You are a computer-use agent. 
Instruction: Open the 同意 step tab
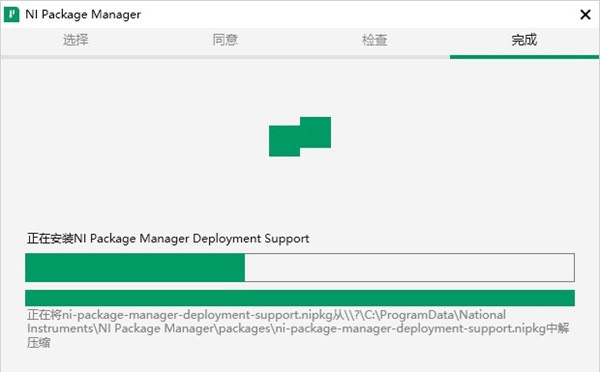pyautogui.click(x=225, y=40)
